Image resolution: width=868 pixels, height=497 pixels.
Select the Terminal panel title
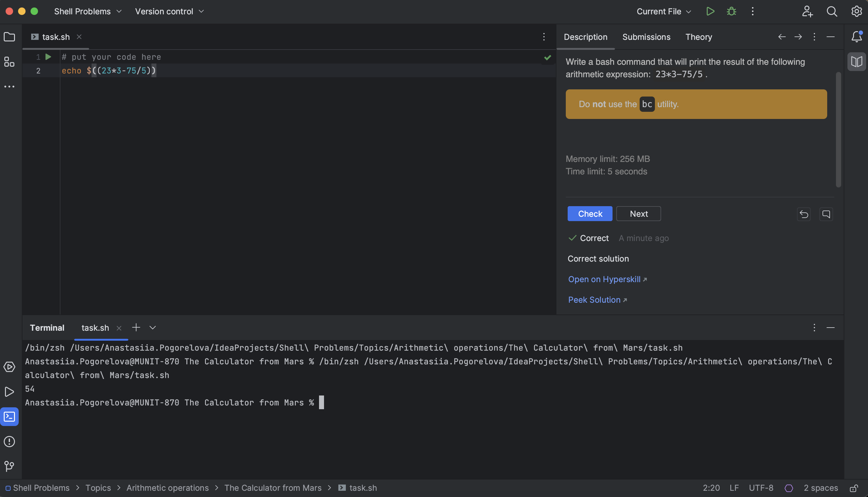click(x=47, y=328)
